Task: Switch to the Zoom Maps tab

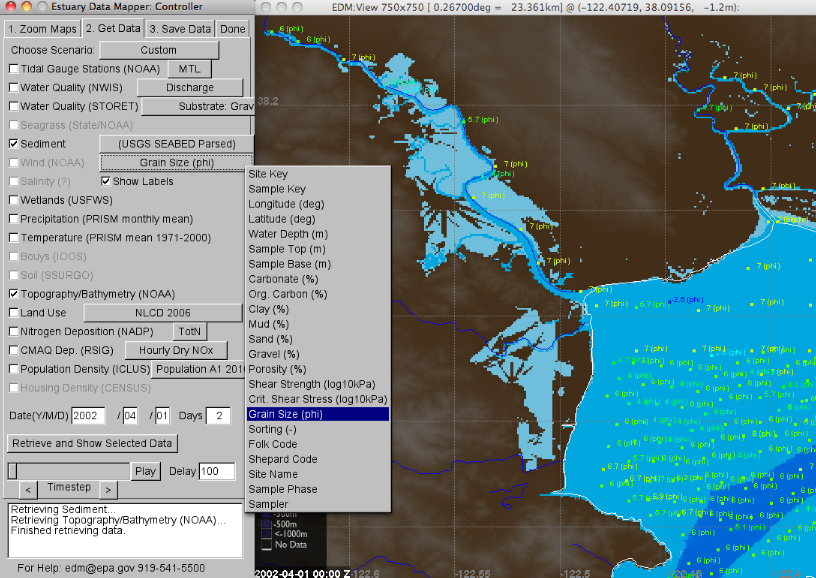Action: click(41, 28)
